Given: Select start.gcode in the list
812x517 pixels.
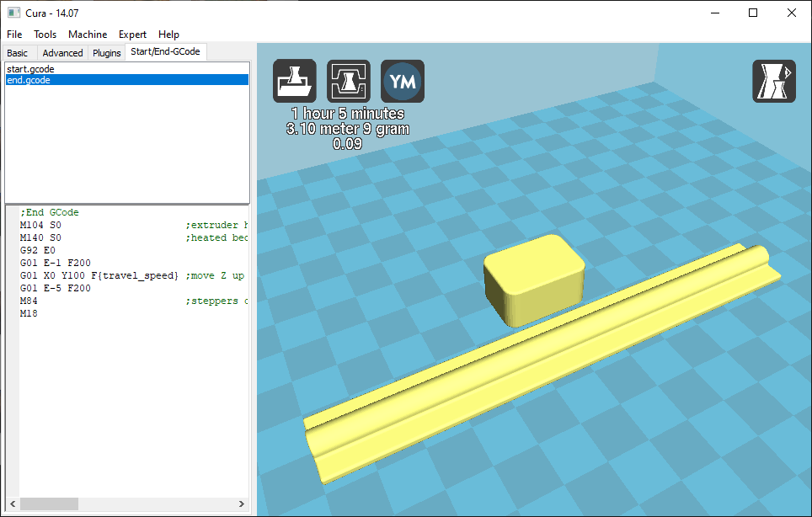Looking at the screenshot, I should 127,69.
